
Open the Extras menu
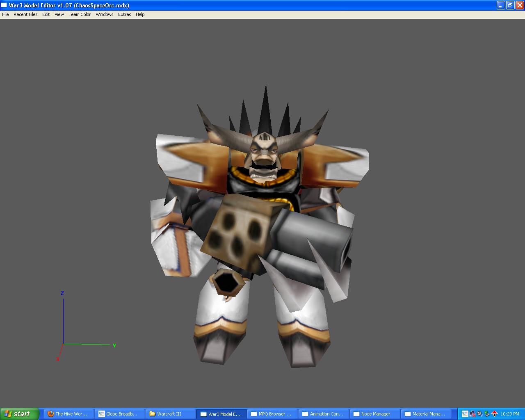(x=125, y=14)
